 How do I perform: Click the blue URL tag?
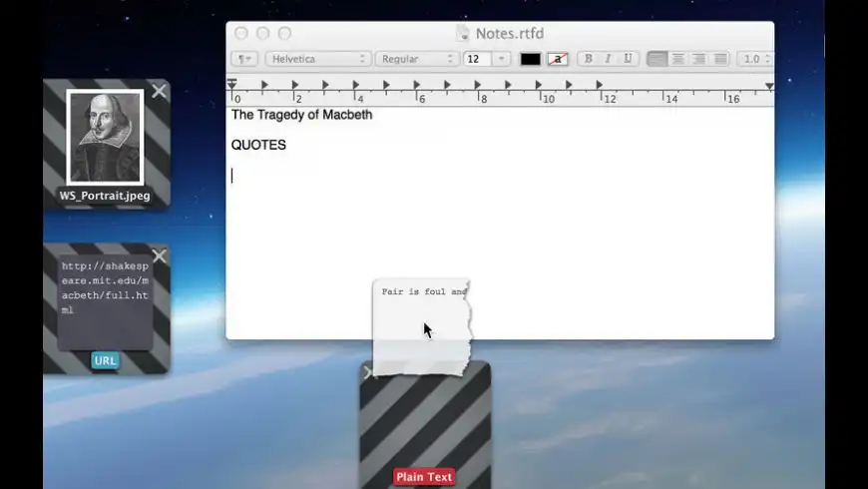point(105,360)
